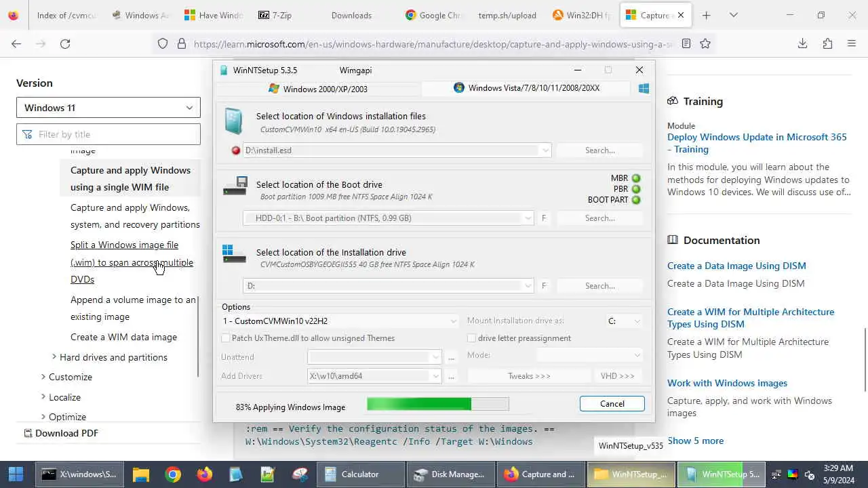This screenshot has height=488, width=868.
Task: Open the boot drive HDD-0:1 dropdown
Action: [528, 218]
